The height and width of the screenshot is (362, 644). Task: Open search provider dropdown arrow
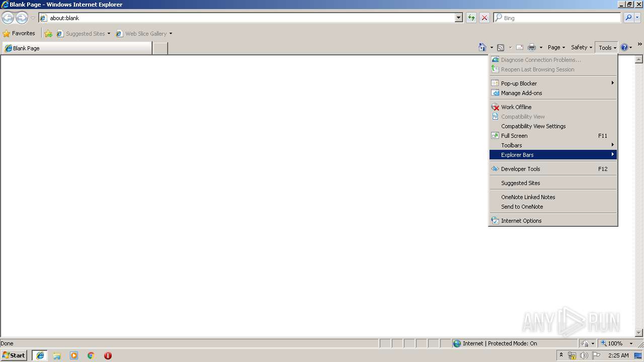point(637,18)
